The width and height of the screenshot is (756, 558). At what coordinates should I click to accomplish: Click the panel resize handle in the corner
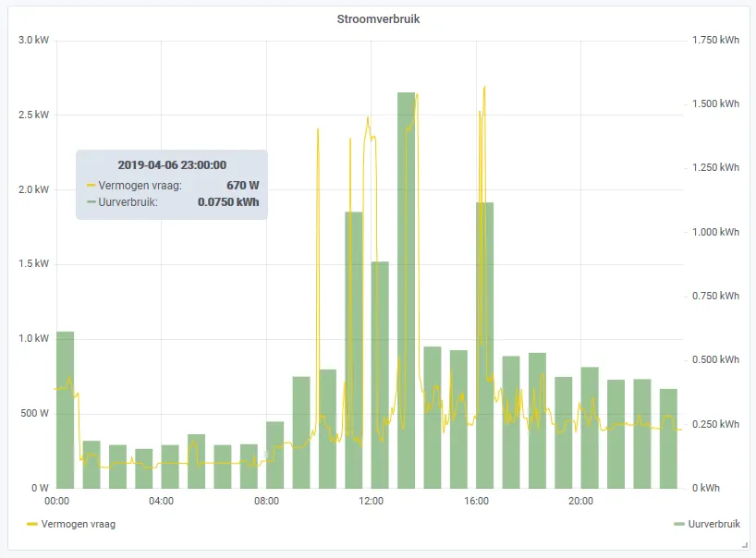point(744,545)
